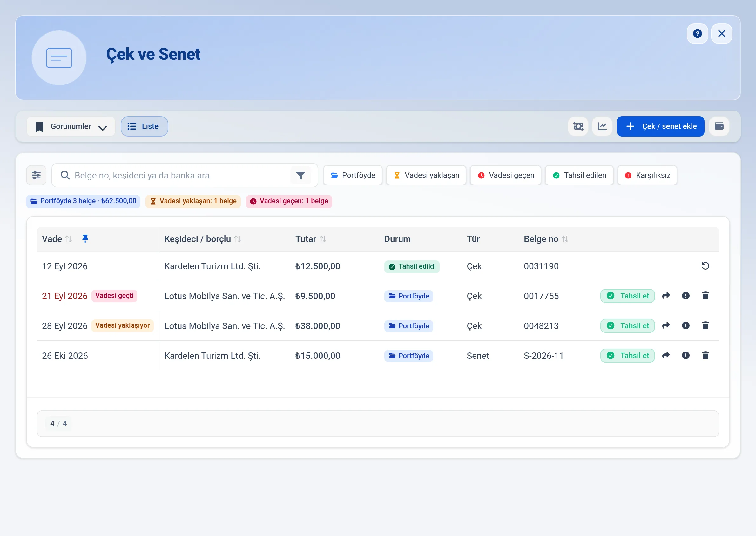Click Çek / senet ekle button
Viewport: 756px width, 536px height.
660,126
